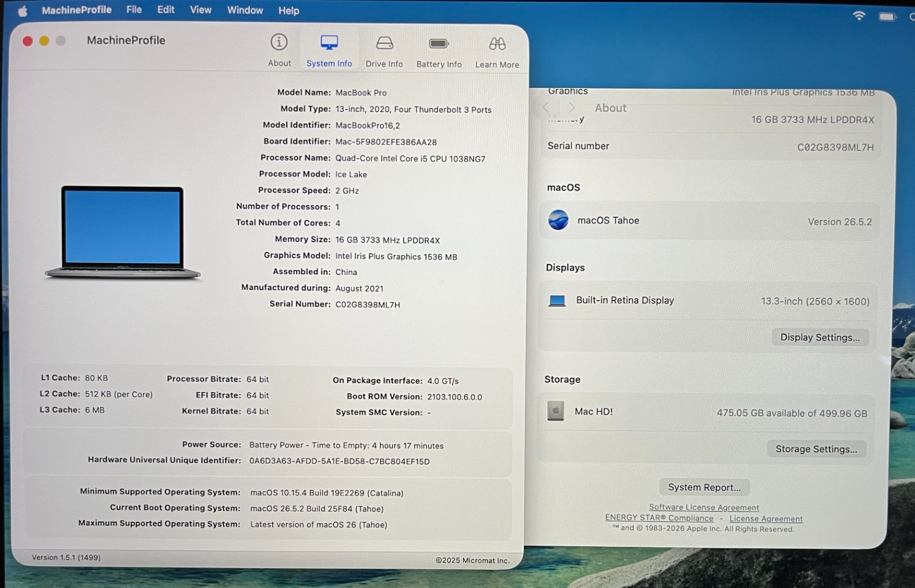Open the License Agreement link
This screenshot has width=915, height=588.
[x=766, y=519]
